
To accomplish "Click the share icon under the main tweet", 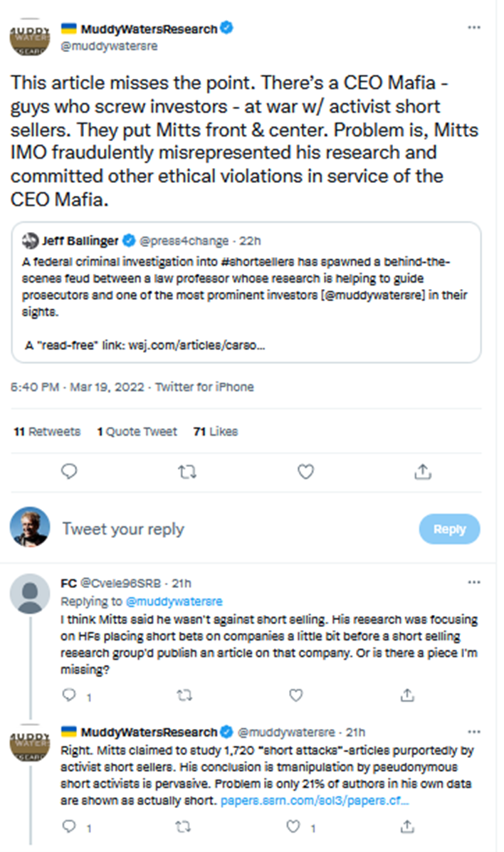I will click(422, 471).
